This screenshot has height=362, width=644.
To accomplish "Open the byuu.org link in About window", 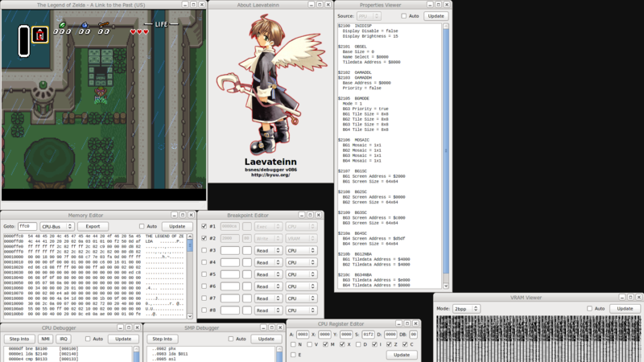I will click(270, 175).
